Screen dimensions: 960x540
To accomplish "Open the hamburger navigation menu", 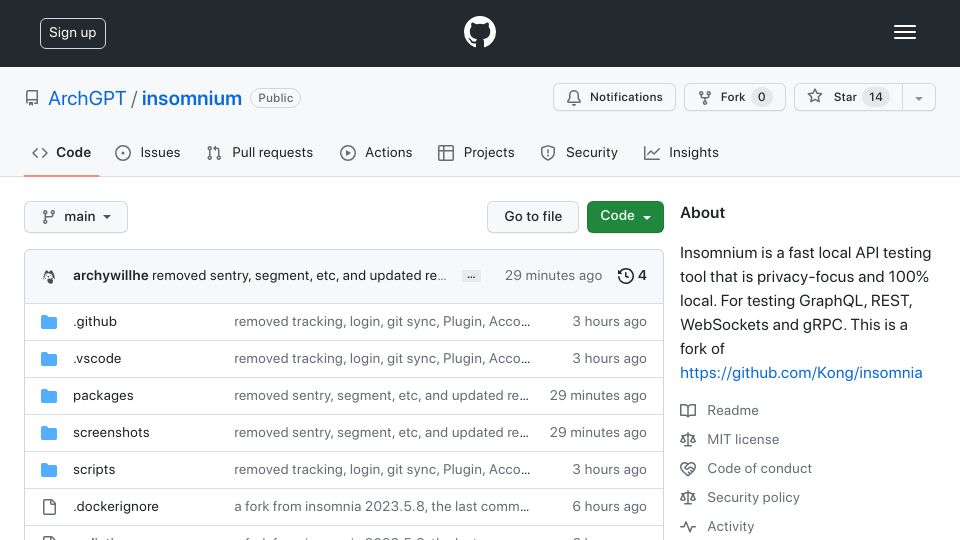I will pos(904,32).
